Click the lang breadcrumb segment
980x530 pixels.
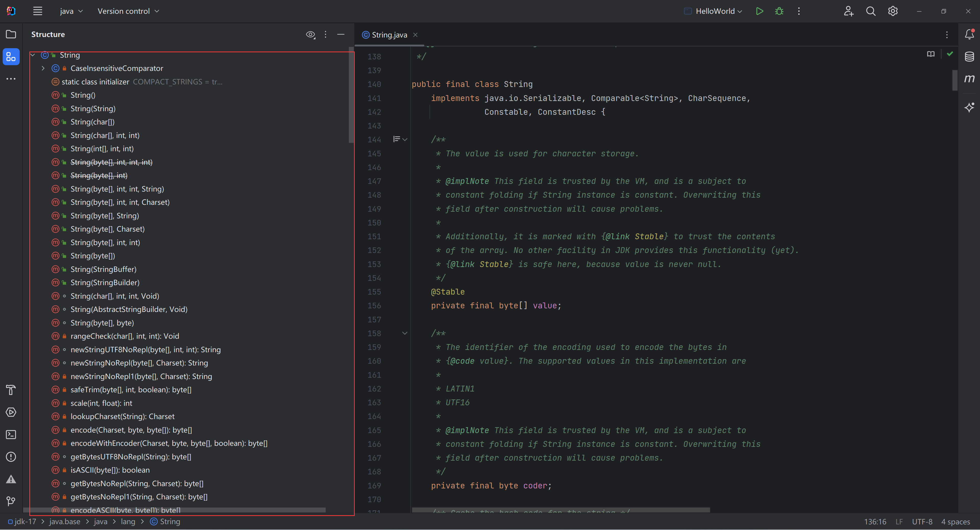(x=128, y=522)
